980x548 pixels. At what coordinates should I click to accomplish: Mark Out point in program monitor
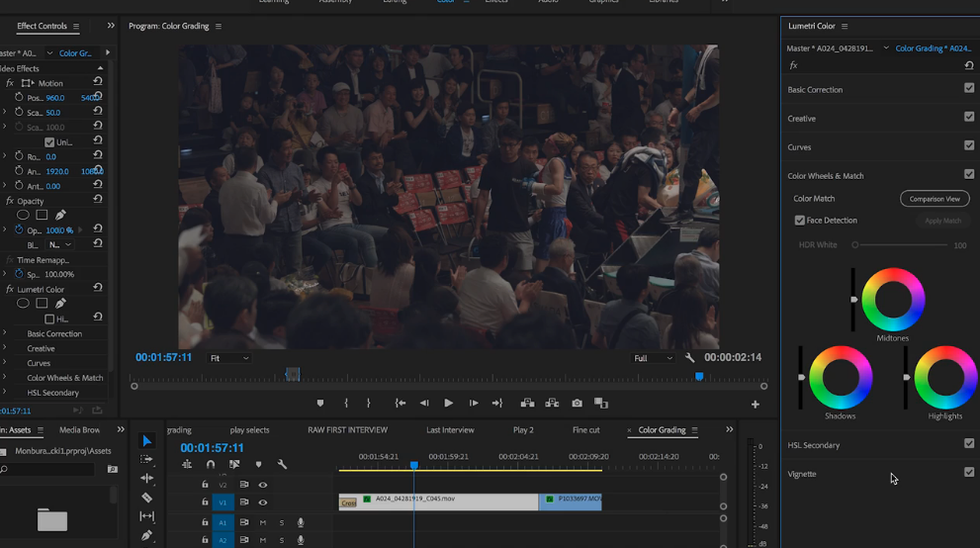pos(368,403)
